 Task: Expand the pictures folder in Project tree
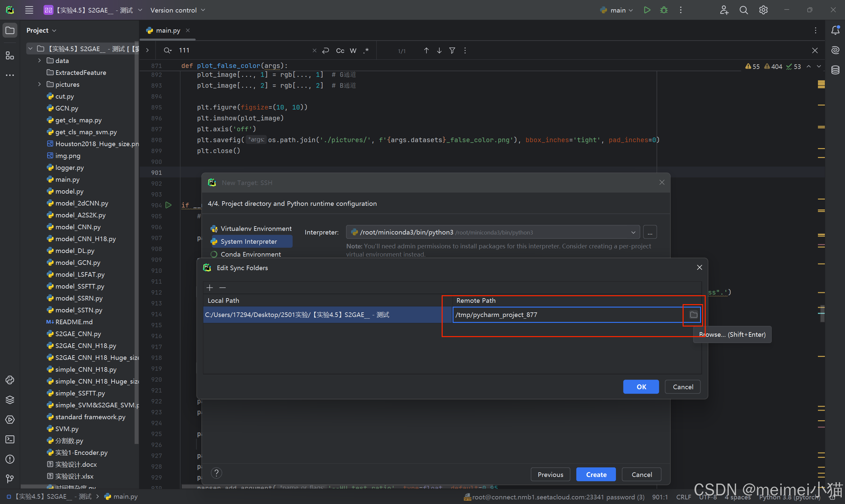tap(39, 84)
